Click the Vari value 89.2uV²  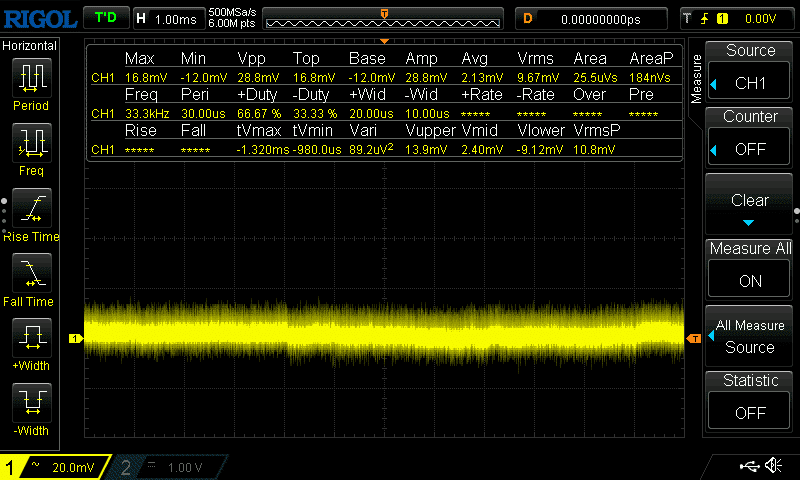371,149
